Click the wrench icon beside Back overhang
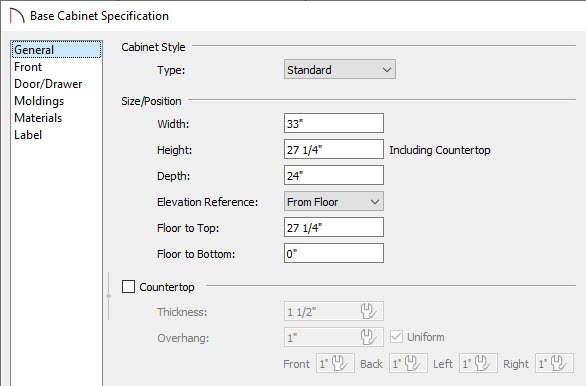 click(413, 363)
